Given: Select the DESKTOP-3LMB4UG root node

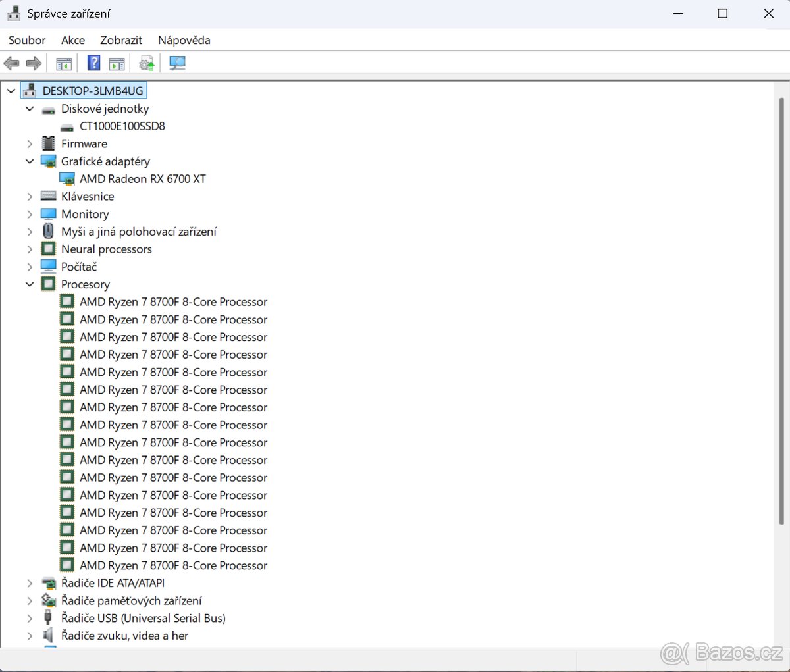Looking at the screenshot, I should pos(92,91).
